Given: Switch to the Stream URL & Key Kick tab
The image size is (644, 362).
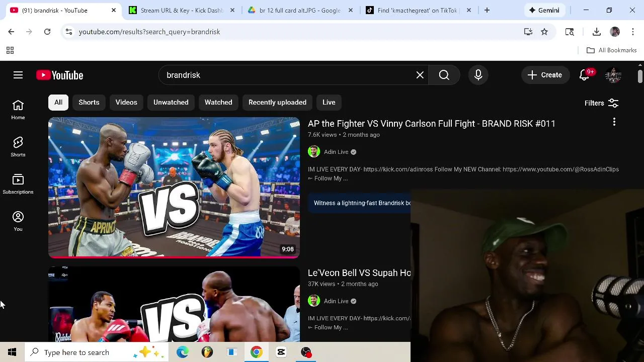Looking at the screenshot, I should (x=182, y=10).
